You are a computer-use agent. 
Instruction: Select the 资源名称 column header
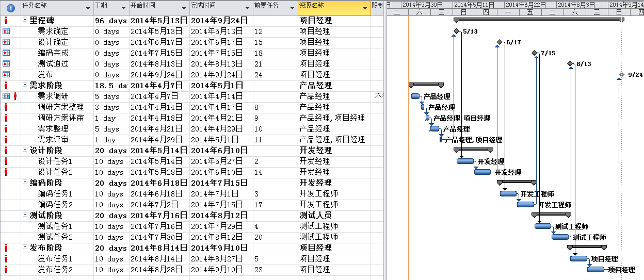[334, 8]
